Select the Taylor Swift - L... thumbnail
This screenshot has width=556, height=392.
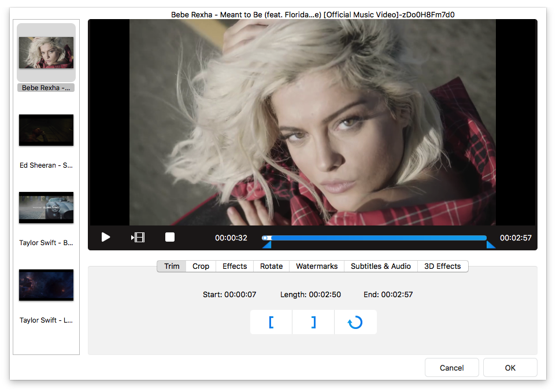tap(46, 285)
